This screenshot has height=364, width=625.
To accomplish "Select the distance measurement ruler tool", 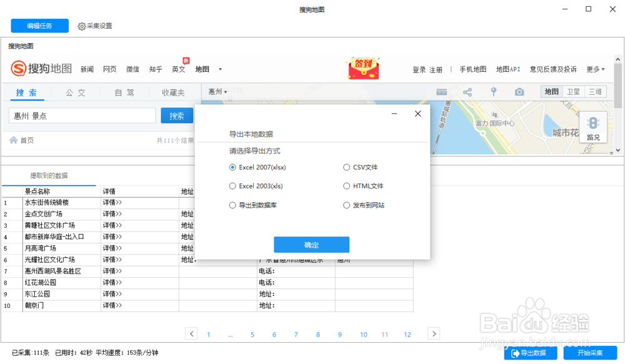I will pyautogui.click(x=441, y=91).
